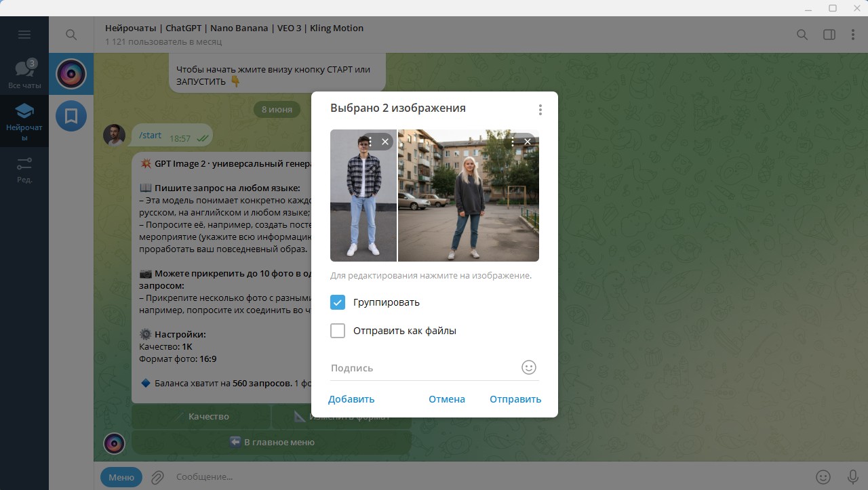Open the Saved Messages bookmark chat
The width and height of the screenshot is (868, 490).
pyautogui.click(x=71, y=116)
